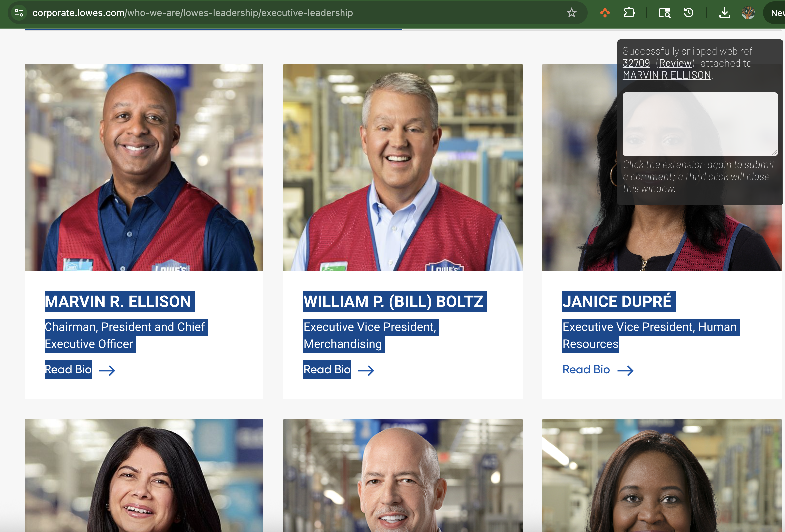Click Marvin R. Ellison's portrait photo
Screen dimensions: 785x532
(x=144, y=167)
